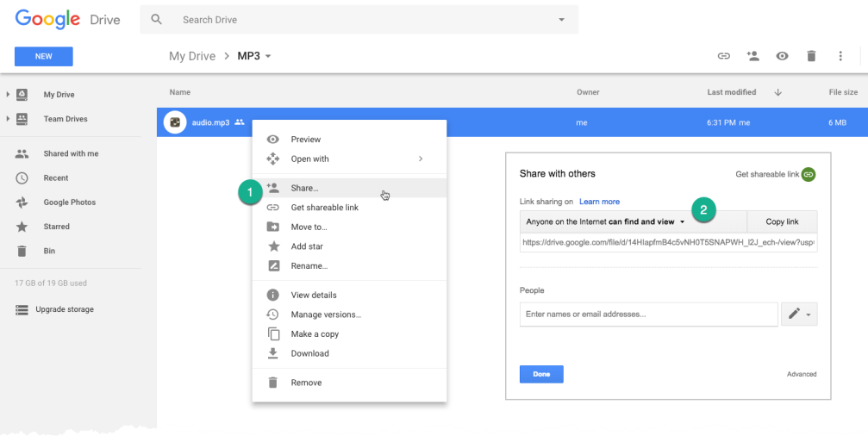868x436 pixels.
Task: Choose Get shareable link in context menu
Action: click(x=349, y=208)
